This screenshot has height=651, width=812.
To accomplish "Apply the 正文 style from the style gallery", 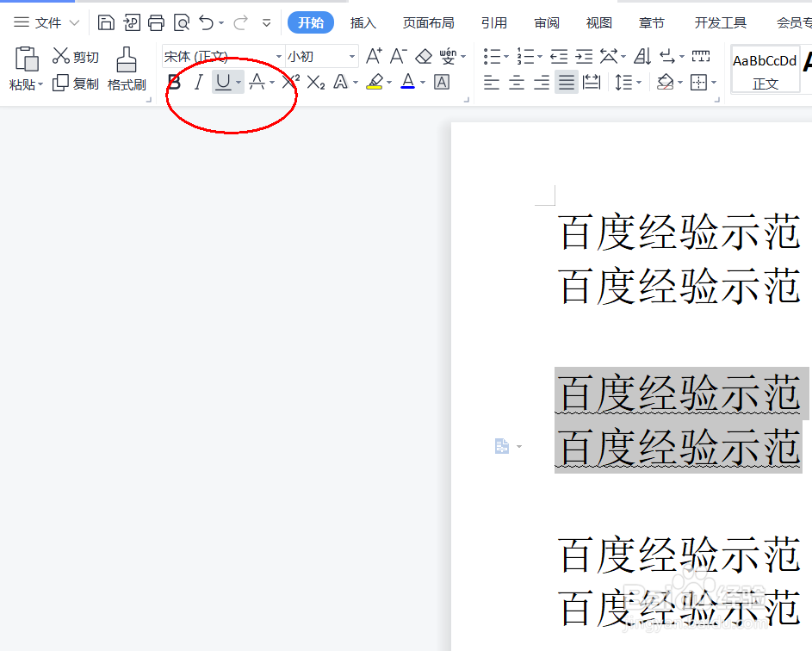I will (765, 69).
